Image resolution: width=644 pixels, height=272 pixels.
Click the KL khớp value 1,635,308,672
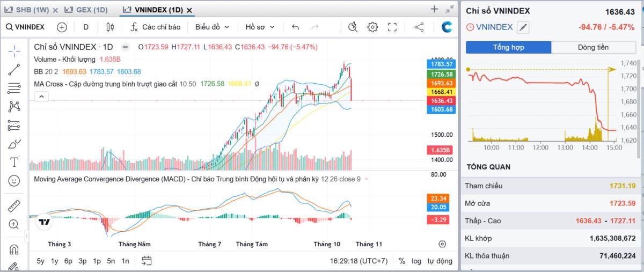(x=612, y=238)
